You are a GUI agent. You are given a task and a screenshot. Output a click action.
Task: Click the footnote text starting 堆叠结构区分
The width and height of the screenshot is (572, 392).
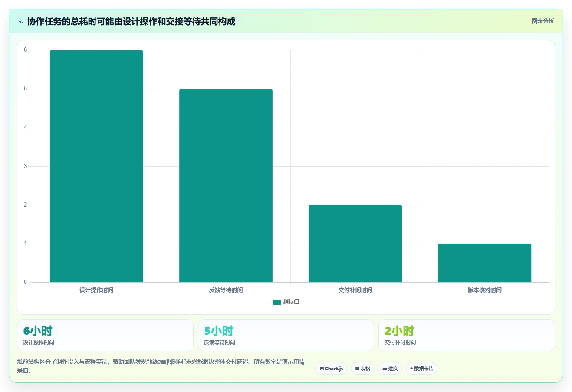(161, 366)
